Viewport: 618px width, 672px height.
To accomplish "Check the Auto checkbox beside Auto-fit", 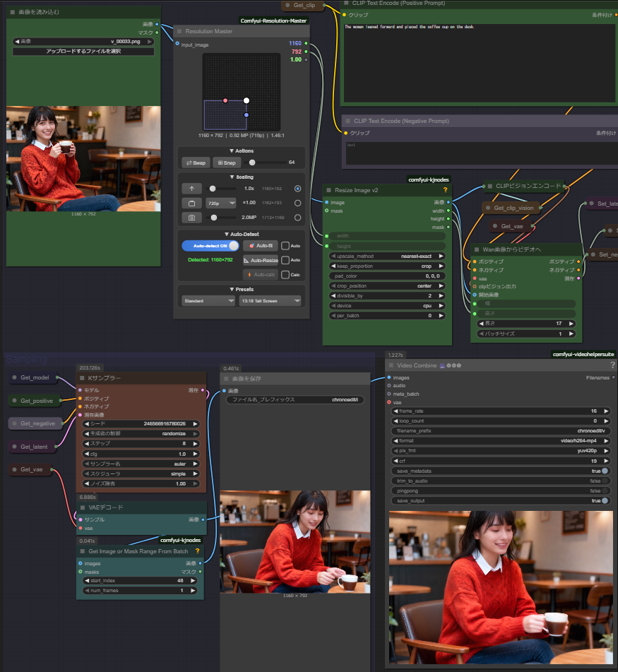I will point(285,246).
